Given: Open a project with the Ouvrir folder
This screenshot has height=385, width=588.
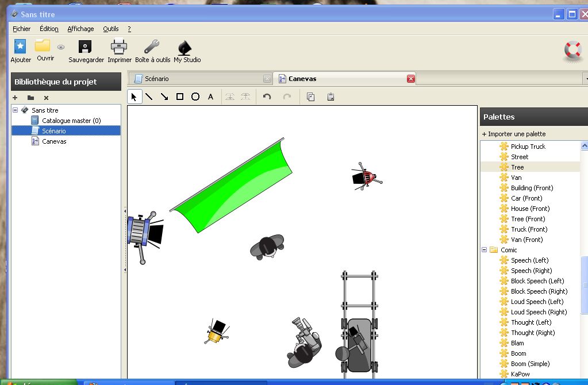Looking at the screenshot, I should coord(43,46).
